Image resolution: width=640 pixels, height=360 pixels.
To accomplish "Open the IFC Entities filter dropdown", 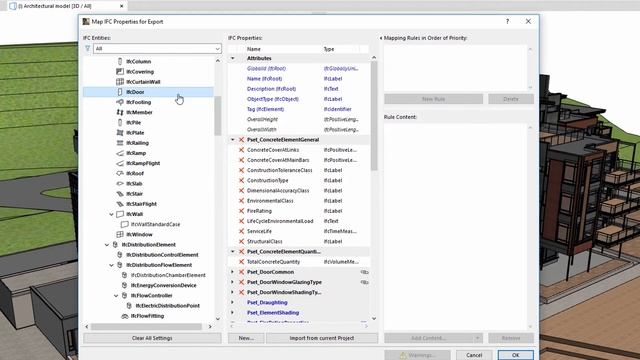I will click(x=157, y=49).
